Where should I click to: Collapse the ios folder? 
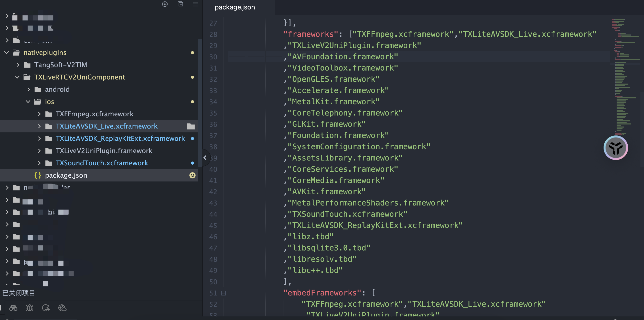(x=28, y=102)
